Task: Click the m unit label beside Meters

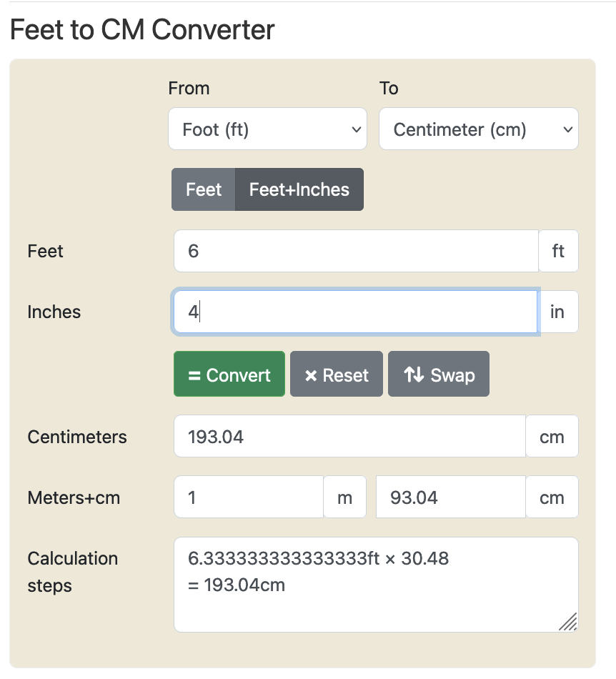Action: [x=344, y=497]
